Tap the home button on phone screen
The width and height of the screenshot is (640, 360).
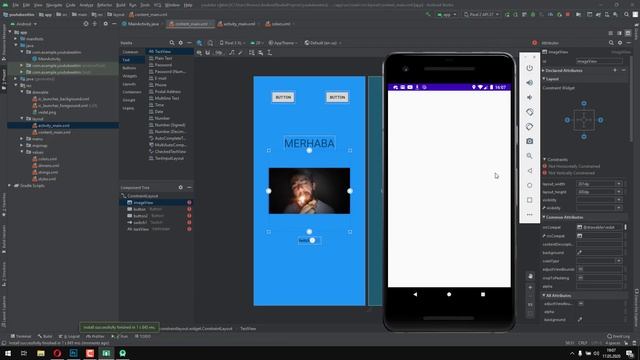[449, 294]
